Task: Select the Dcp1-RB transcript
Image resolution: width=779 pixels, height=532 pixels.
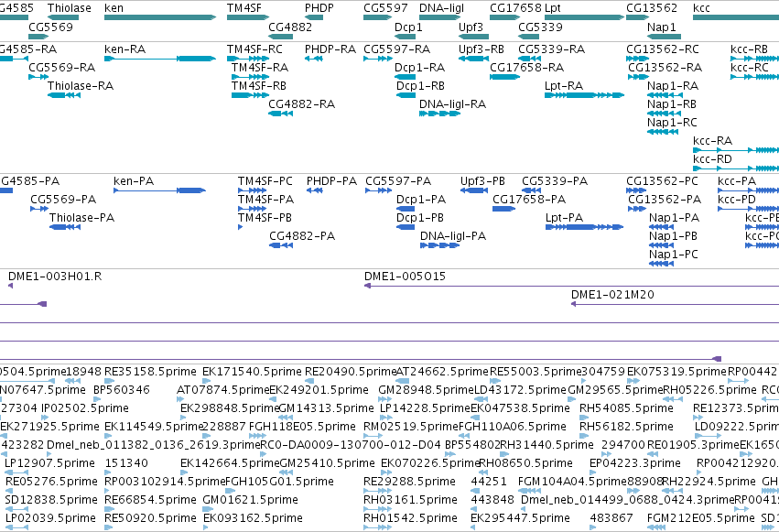Action: pos(406,95)
